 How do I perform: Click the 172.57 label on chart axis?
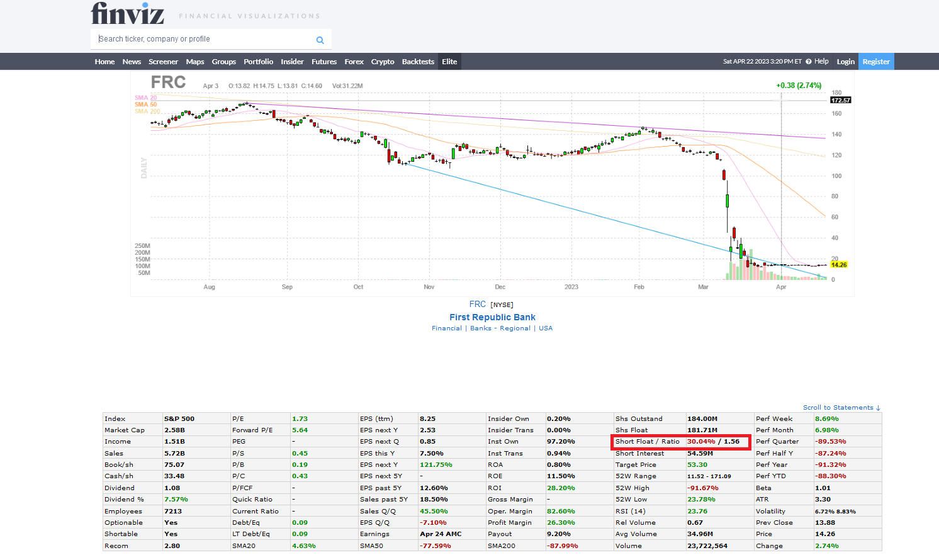tap(841, 100)
